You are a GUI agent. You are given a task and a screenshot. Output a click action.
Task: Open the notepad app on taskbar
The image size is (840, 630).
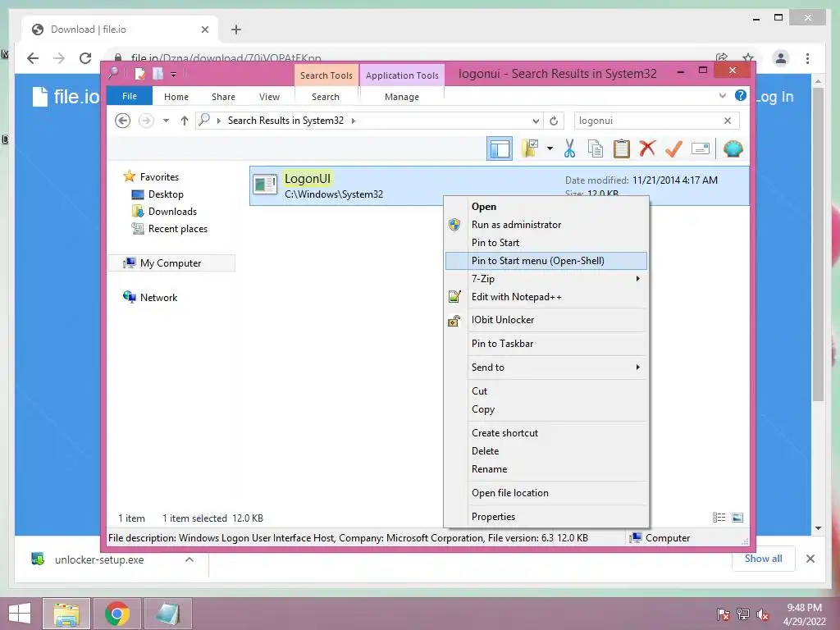(x=167, y=614)
